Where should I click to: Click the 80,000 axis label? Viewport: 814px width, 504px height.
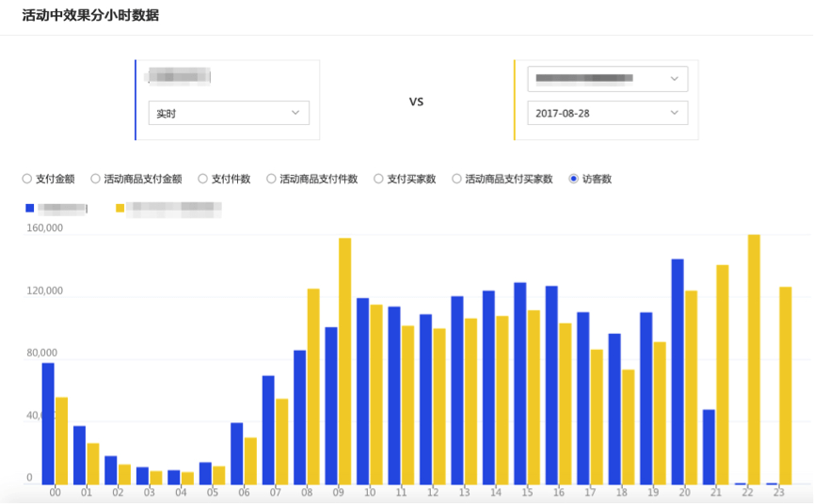pyautogui.click(x=42, y=354)
